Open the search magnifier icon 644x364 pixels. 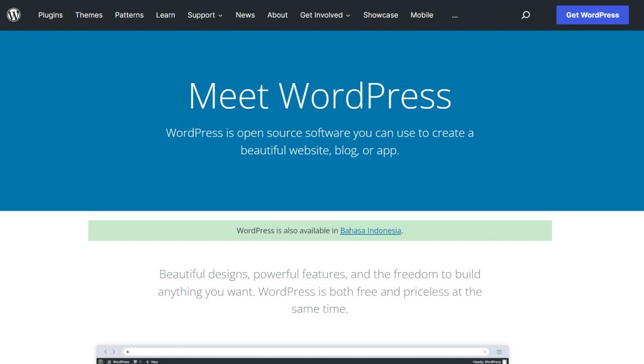pyautogui.click(x=525, y=15)
